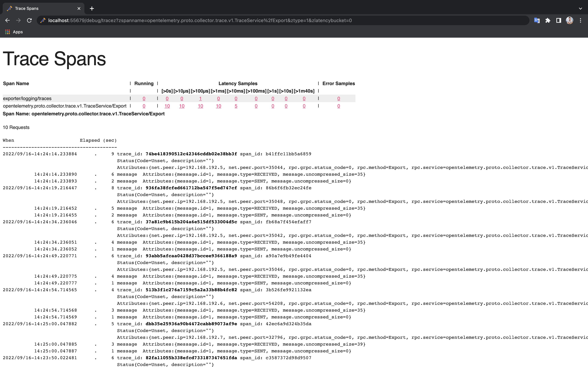Click trace_id 74be418390512c42346cddb02e38bb3f
588x367 pixels.
pos(191,154)
